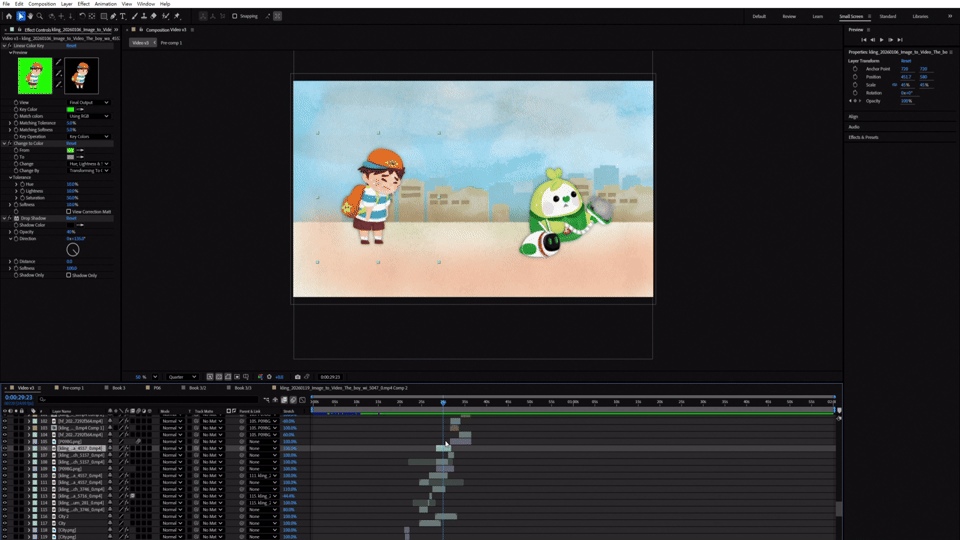Check the View Correction Matte box
The width and height of the screenshot is (960, 540).
[x=69, y=212]
